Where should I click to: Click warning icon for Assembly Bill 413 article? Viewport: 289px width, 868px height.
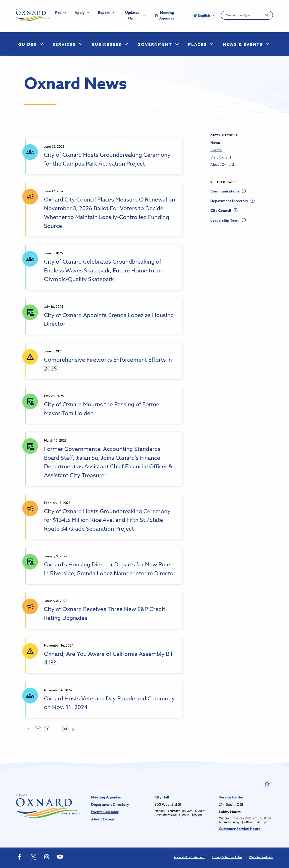30,651
